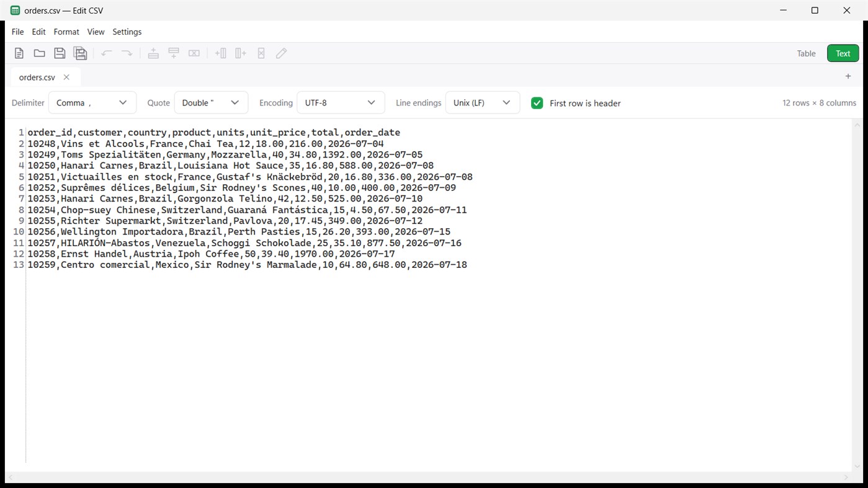Delete row icon in toolbar
This screenshot has height=488, width=868.
pos(194,53)
